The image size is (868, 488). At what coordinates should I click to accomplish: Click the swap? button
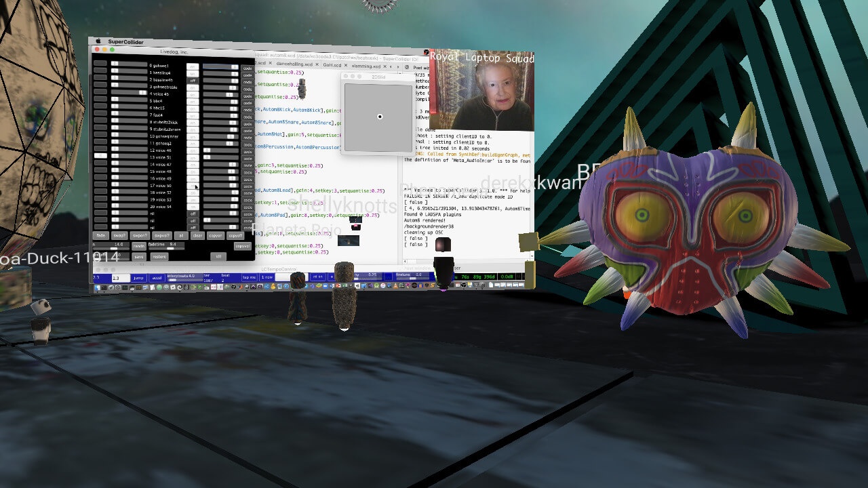119,235
